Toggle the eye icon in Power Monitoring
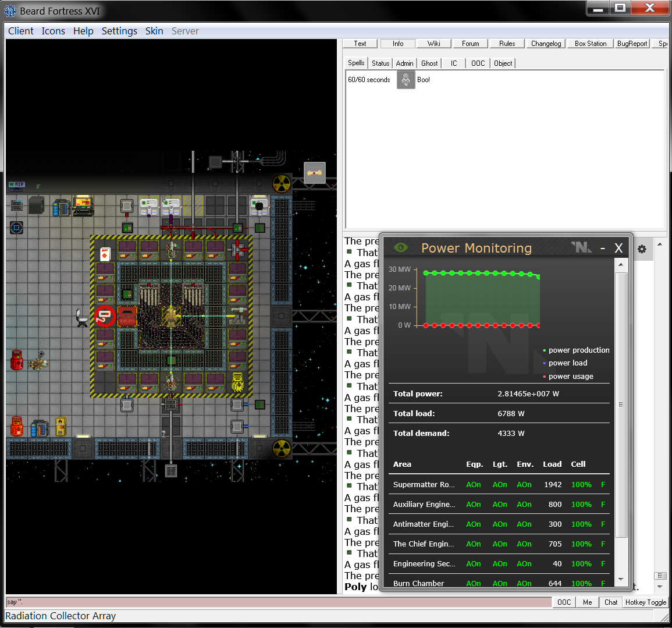Image resolution: width=672 pixels, height=628 pixels. coord(401,247)
